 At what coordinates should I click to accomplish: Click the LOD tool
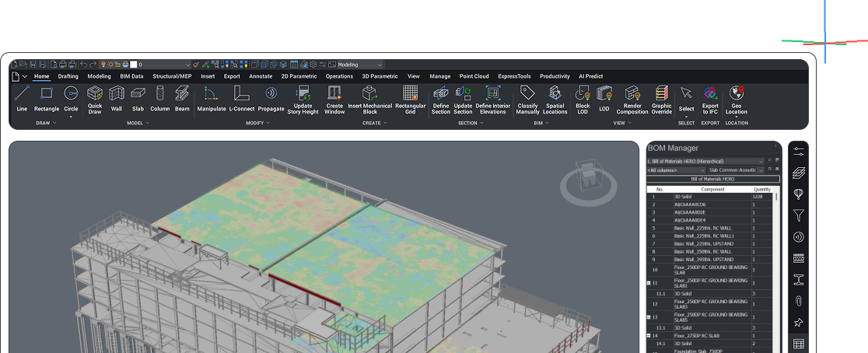click(x=604, y=99)
